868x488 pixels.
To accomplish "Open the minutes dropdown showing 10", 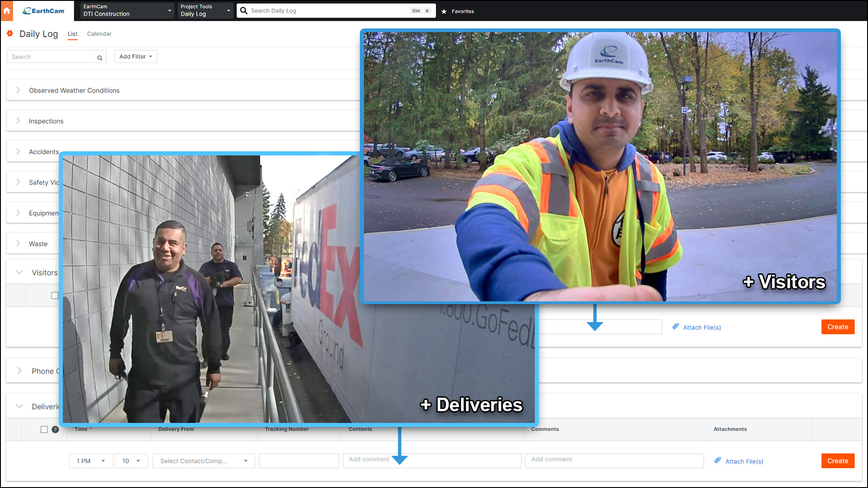I will pyautogui.click(x=131, y=461).
